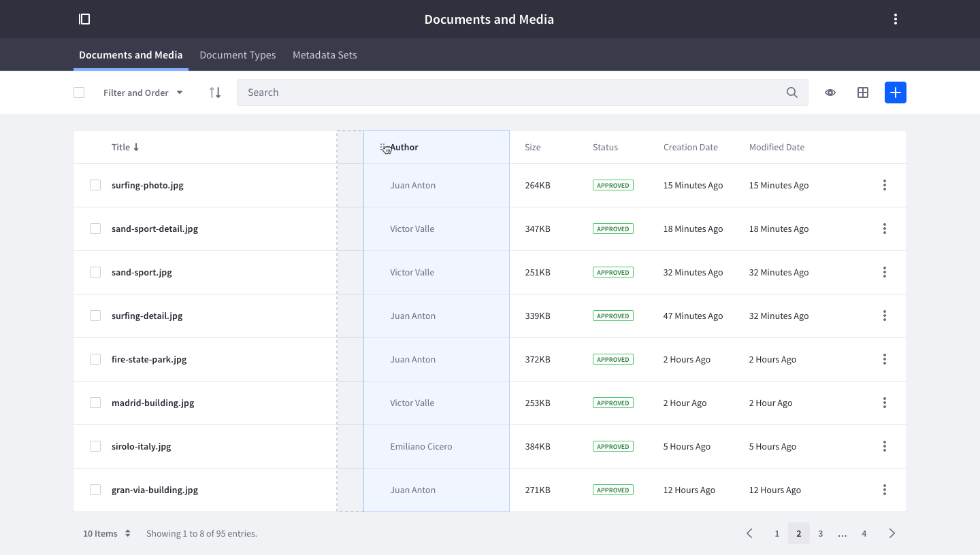Expand the Filter and Order dropdown
980x555 pixels.
(x=143, y=92)
